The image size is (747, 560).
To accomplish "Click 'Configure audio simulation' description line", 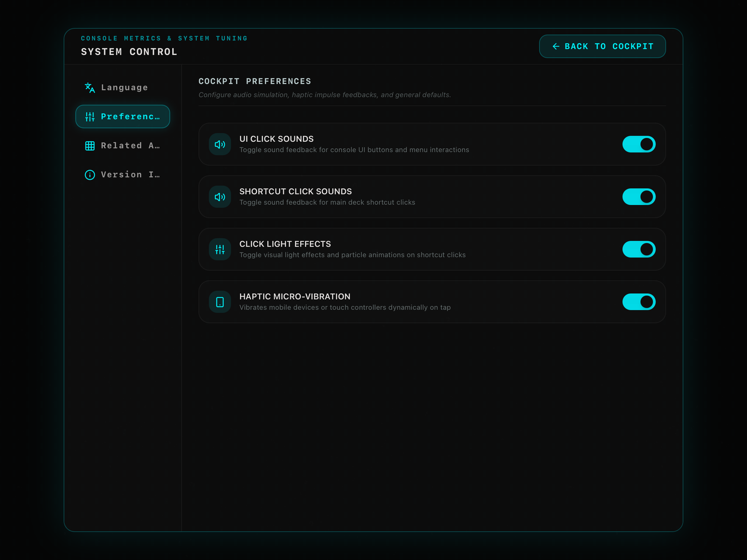I will click(325, 95).
